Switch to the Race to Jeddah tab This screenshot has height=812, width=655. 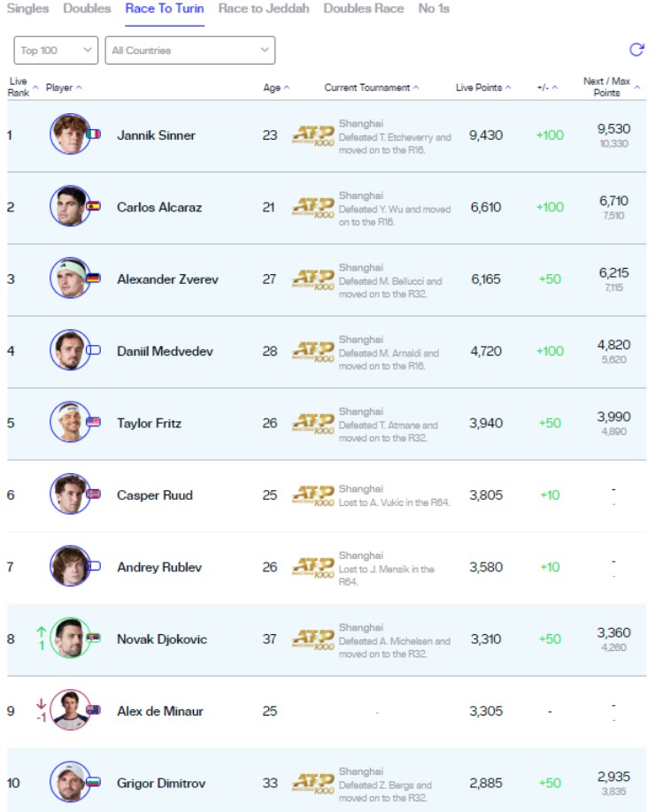click(x=264, y=9)
